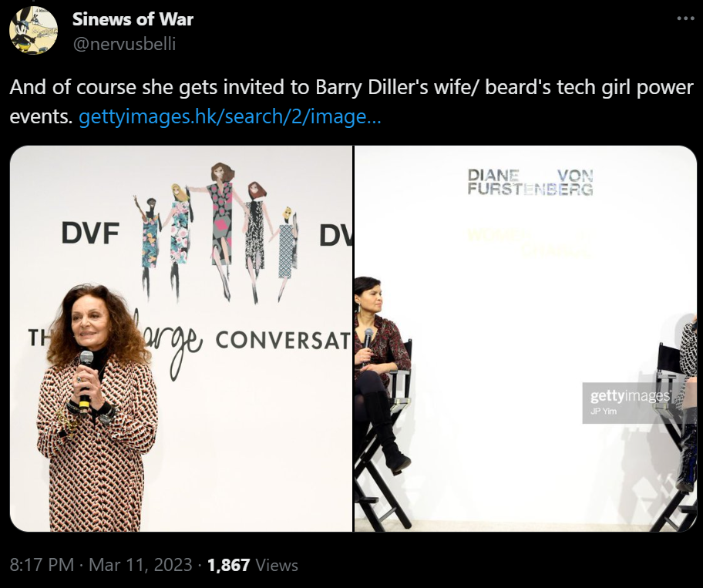This screenshot has height=588, width=703.
Task: Click the JP Yim photo credit
Action: click(604, 412)
